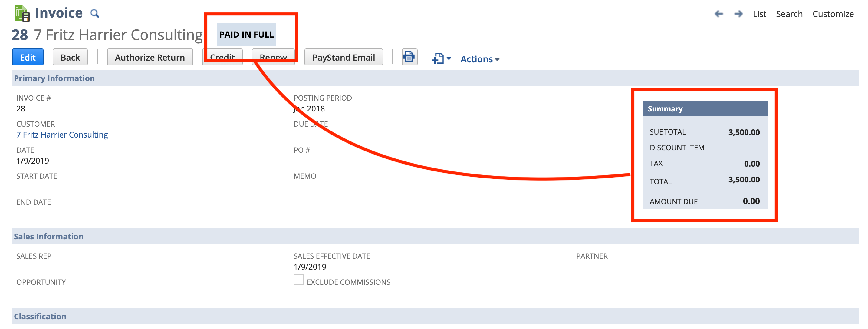Collapse the Primary Information section
Screen dimensions: 868x329
pos(54,78)
